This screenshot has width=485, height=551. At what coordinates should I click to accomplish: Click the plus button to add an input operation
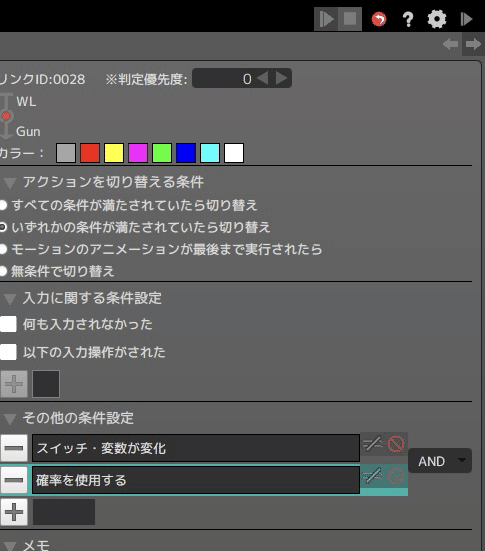coord(14,384)
